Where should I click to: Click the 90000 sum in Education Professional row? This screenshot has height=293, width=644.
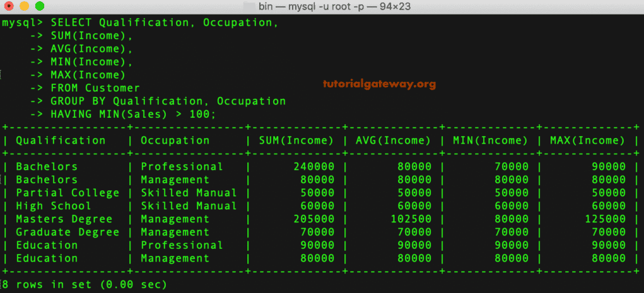317,245
